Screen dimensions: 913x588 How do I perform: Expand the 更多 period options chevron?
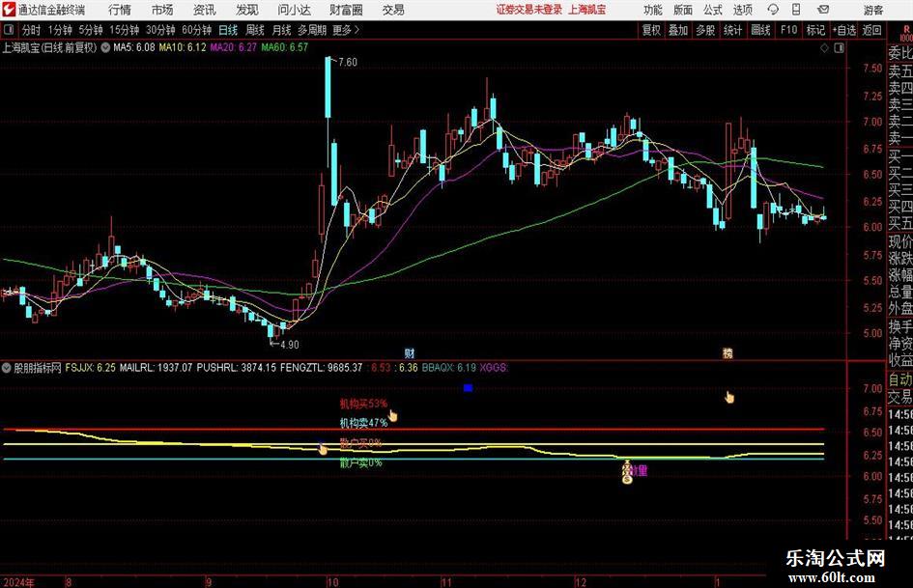(357, 30)
